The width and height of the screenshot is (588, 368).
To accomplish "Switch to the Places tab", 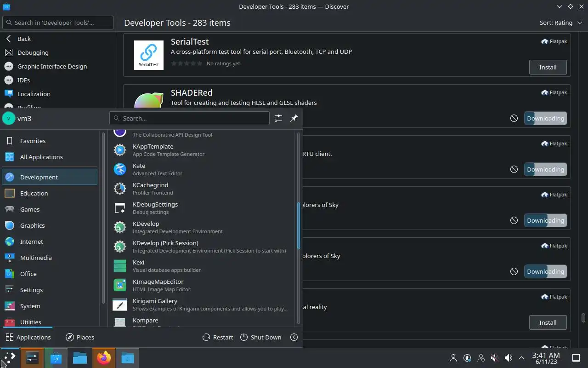I will click(80, 337).
